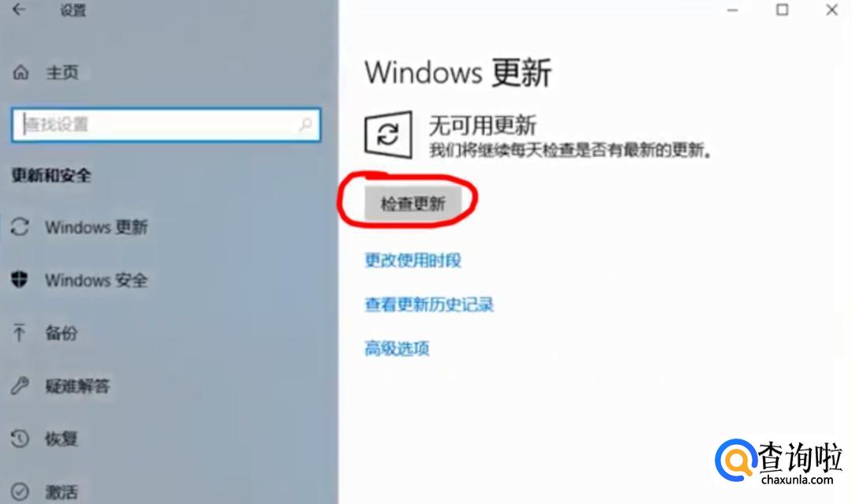Select Windows 更新 in the sidebar
Screen dimensions: 852x504
[x=97, y=226]
